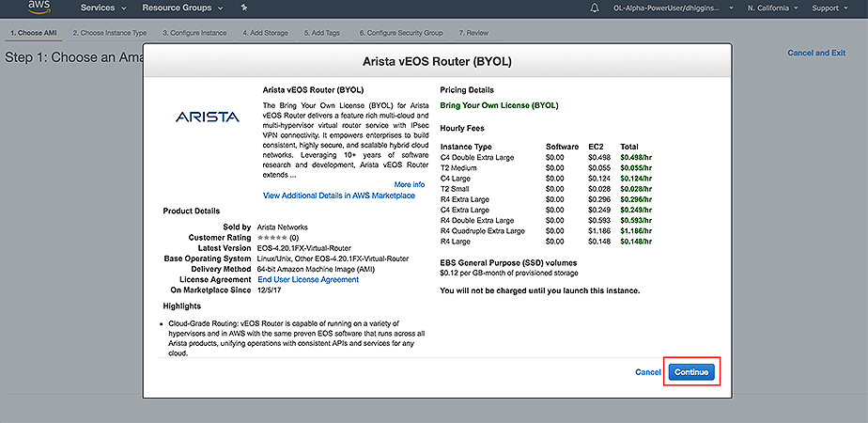Click the C4 Double Extra Large row
The height and width of the screenshot is (423, 868).
(547, 157)
